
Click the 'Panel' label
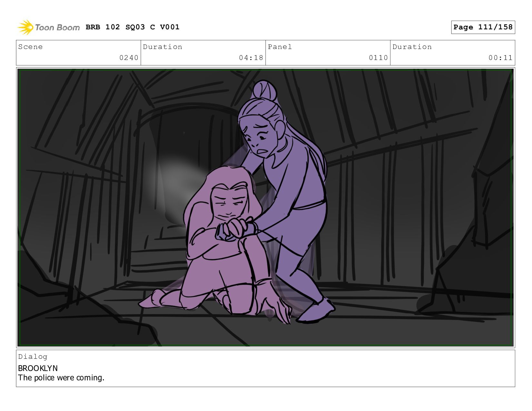(280, 47)
